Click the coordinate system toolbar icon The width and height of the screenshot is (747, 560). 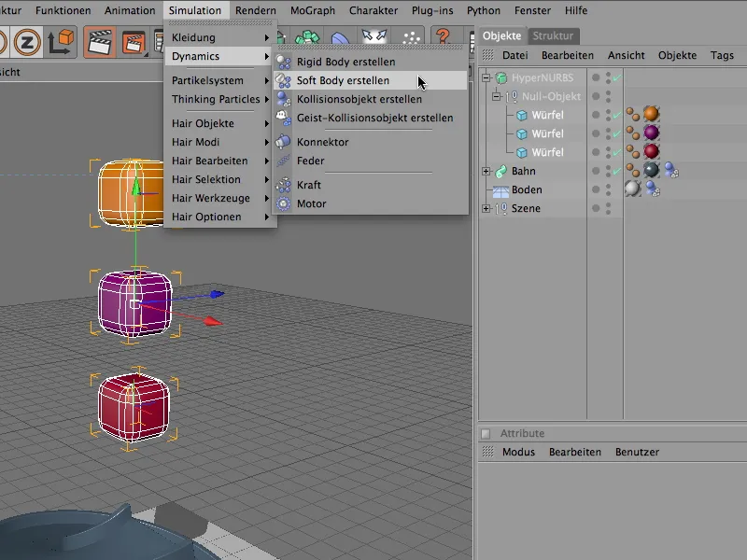point(62,42)
